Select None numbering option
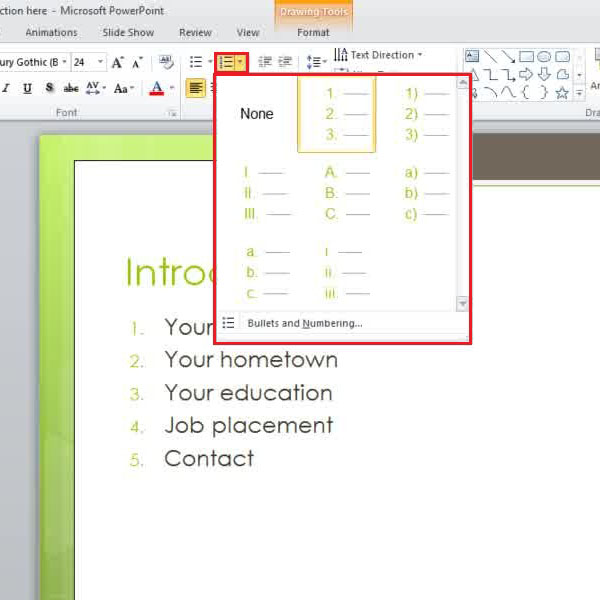The height and width of the screenshot is (600, 600). click(x=257, y=114)
